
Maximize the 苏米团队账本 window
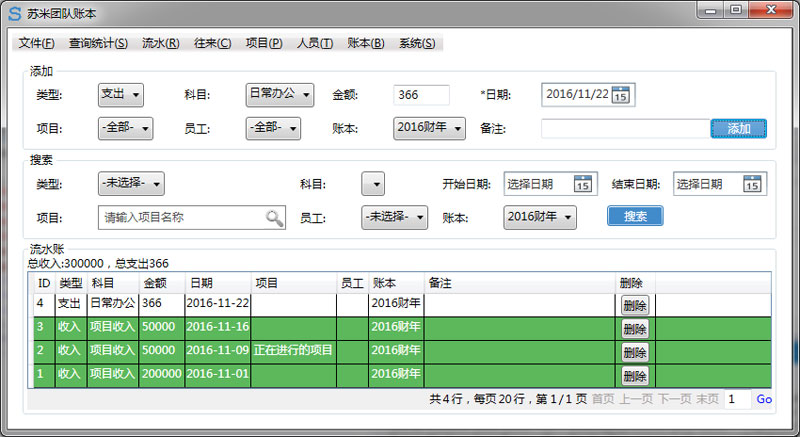(x=735, y=9)
